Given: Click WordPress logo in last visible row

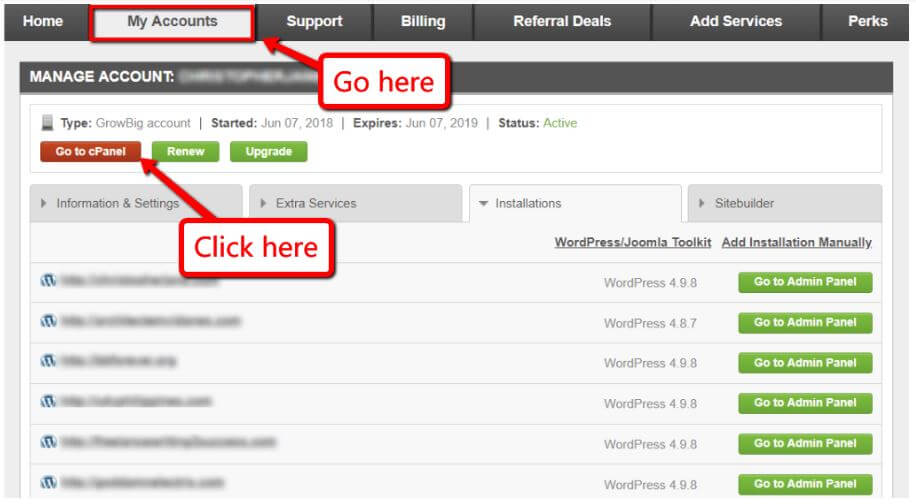Looking at the screenshot, I should click(x=48, y=482).
